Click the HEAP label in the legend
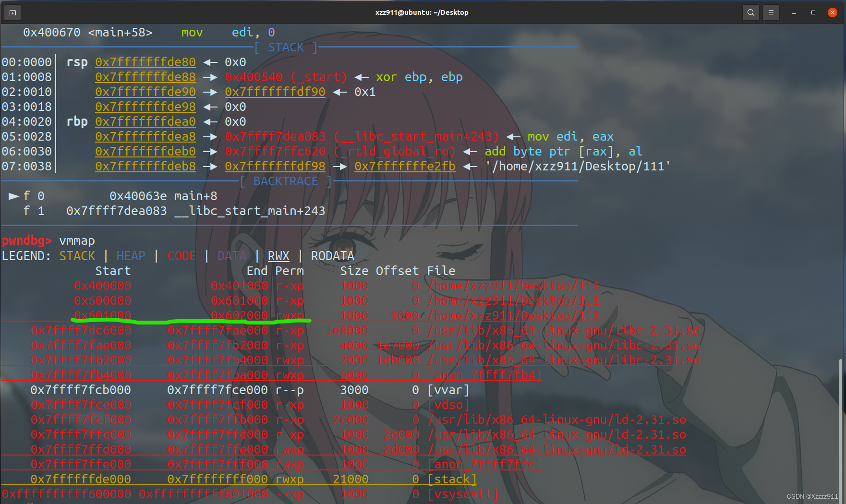 [x=131, y=256]
